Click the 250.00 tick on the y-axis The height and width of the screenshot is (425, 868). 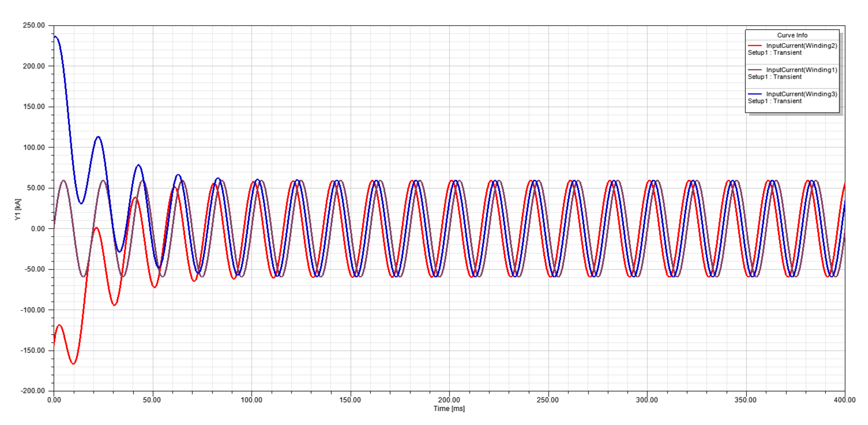coord(34,25)
